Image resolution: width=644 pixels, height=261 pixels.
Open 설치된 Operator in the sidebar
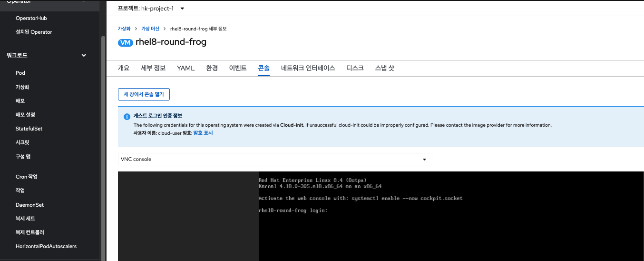34,32
